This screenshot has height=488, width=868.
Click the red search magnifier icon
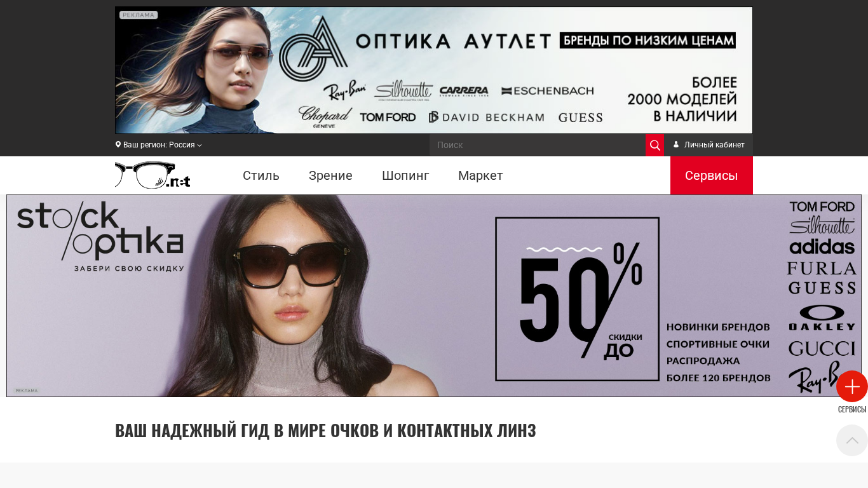point(654,145)
